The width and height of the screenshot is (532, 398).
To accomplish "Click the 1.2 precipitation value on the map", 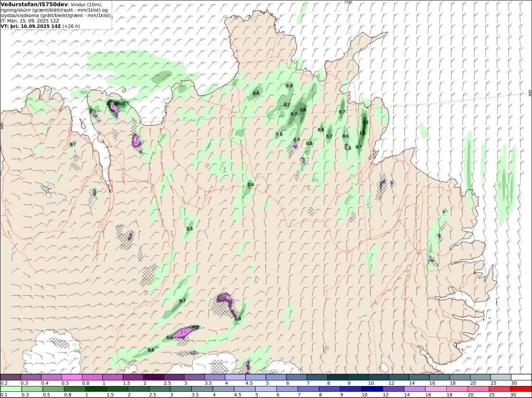I will click(x=366, y=122).
